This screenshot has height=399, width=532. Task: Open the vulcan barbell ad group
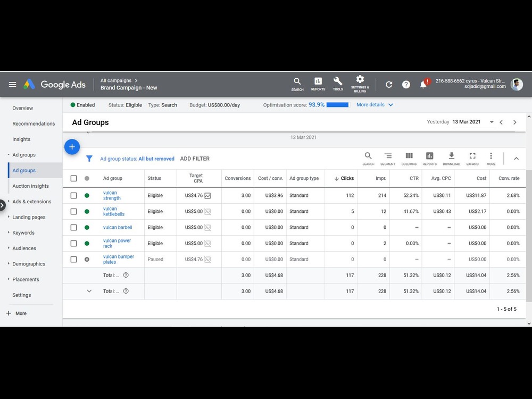tap(118, 227)
